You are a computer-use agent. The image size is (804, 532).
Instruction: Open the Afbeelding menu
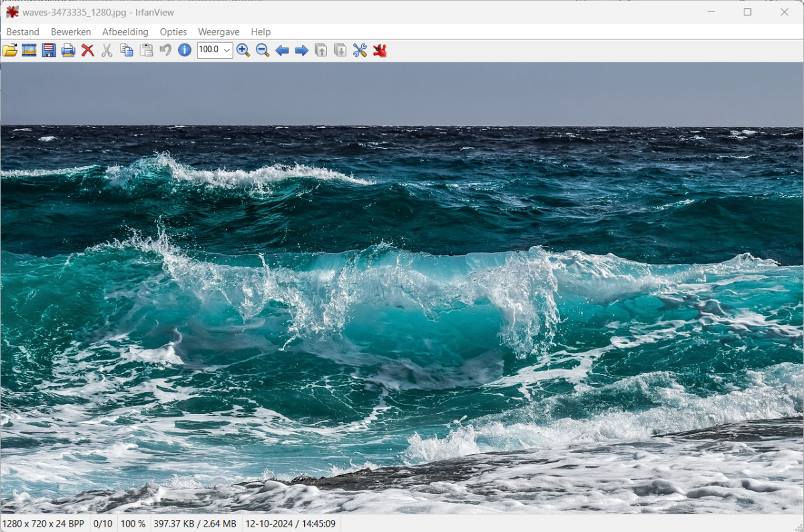point(125,31)
